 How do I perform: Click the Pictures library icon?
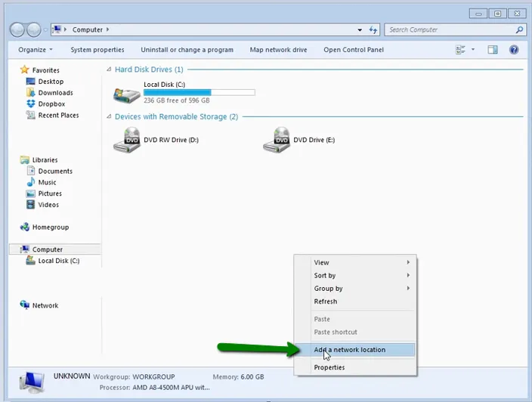(30, 193)
